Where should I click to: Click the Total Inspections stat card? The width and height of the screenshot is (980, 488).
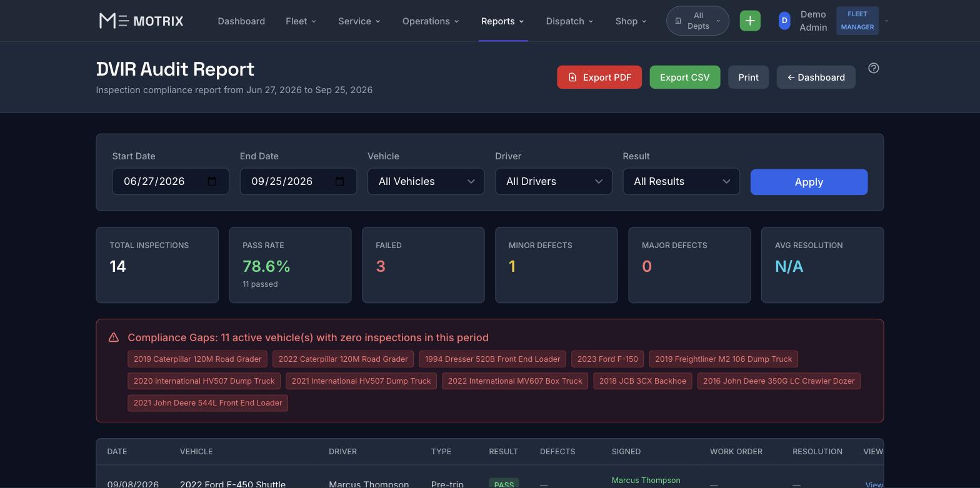[x=157, y=265]
